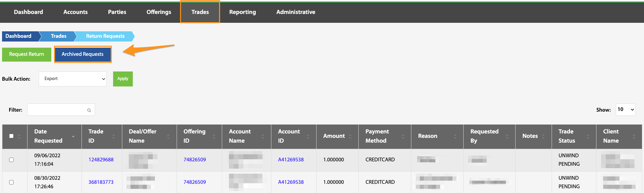This screenshot has width=644, height=193.
Task: Tick checkbox for trade 368183773 row
Action: [11, 182]
